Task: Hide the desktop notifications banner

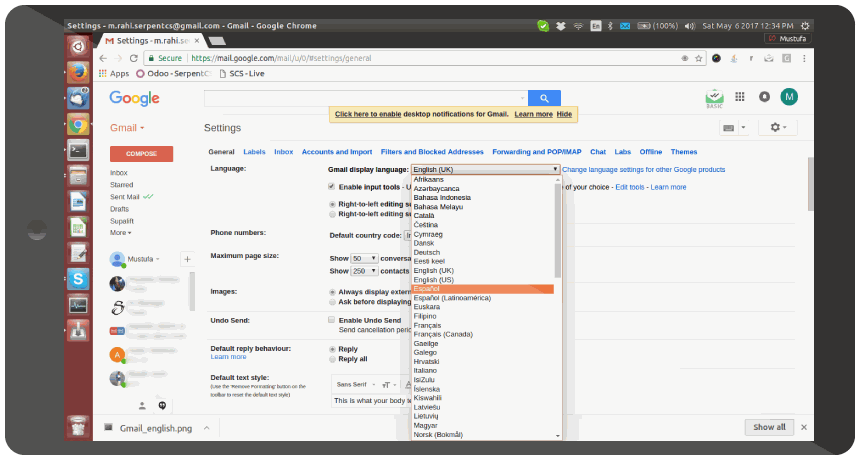Action: pyautogui.click(x=564, y=114)
